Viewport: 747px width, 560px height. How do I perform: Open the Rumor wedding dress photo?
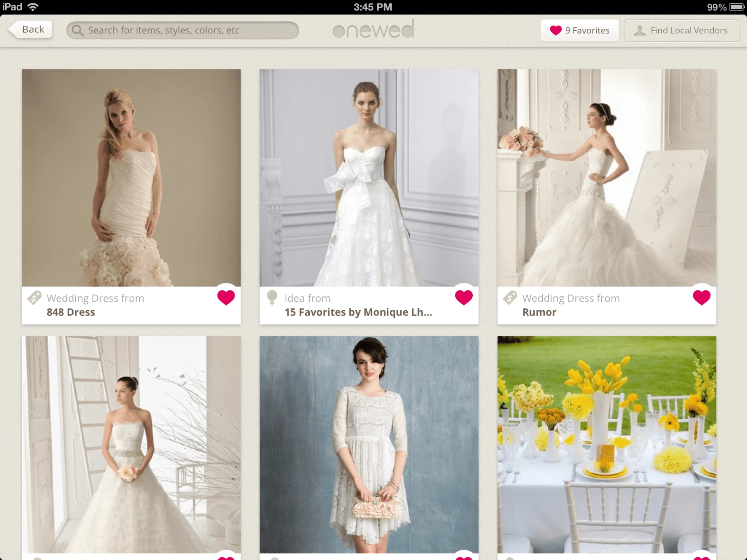point(607,178)
